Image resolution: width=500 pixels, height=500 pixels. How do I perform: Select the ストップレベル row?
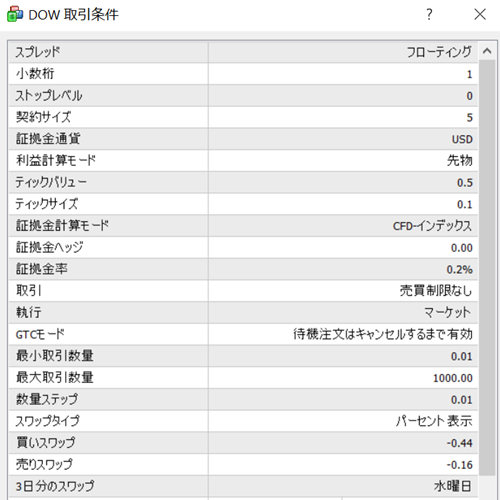[x=243, y=96]
